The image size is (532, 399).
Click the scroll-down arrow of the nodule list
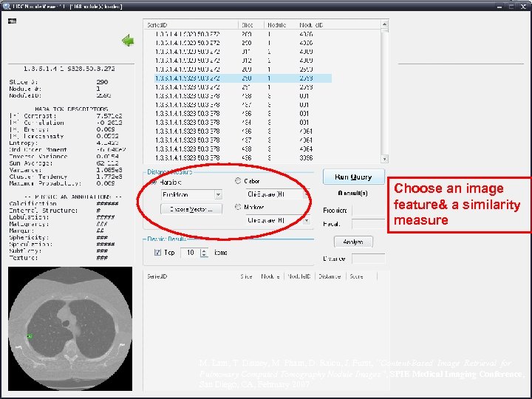pyautogui.click(x=384, y=159)
